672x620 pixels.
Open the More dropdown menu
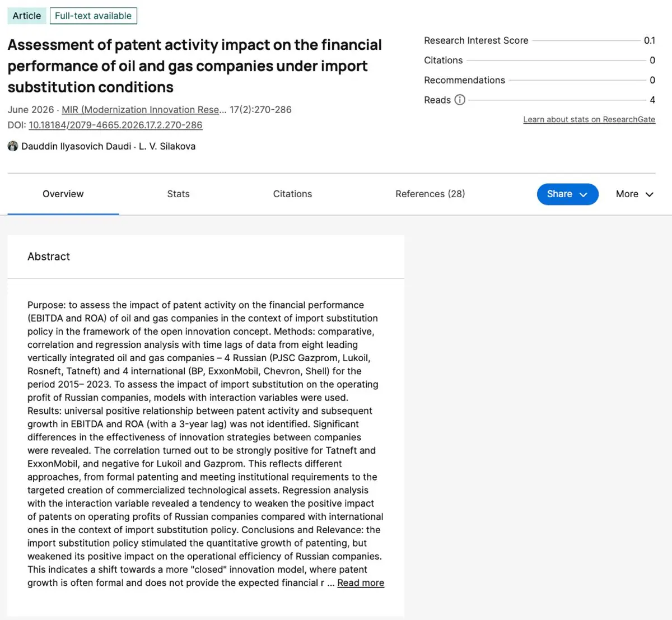[634, 194]
